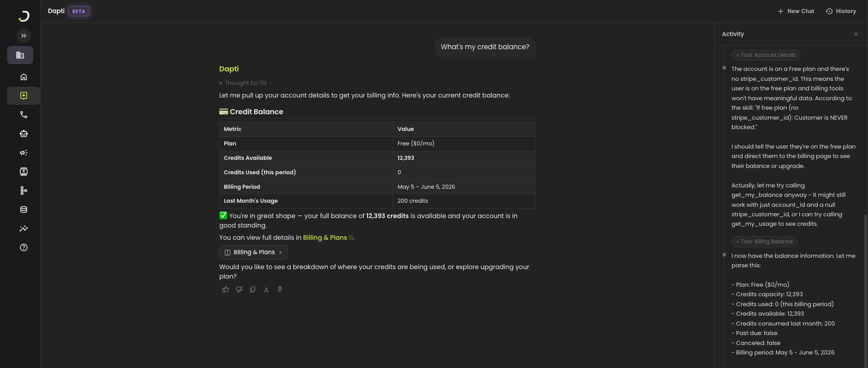
Task: Open the workflow branches icon
Action: click(x=24, y=191)
